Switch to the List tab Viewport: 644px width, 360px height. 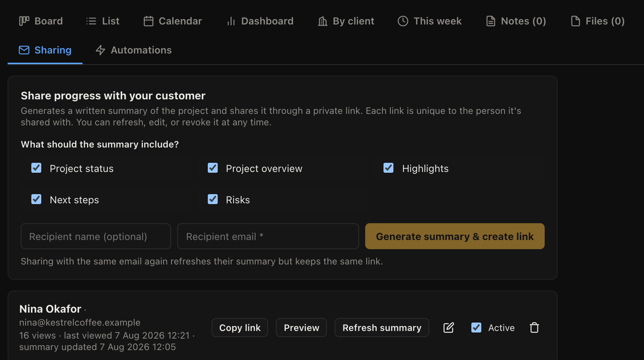(x=103, y=21)
